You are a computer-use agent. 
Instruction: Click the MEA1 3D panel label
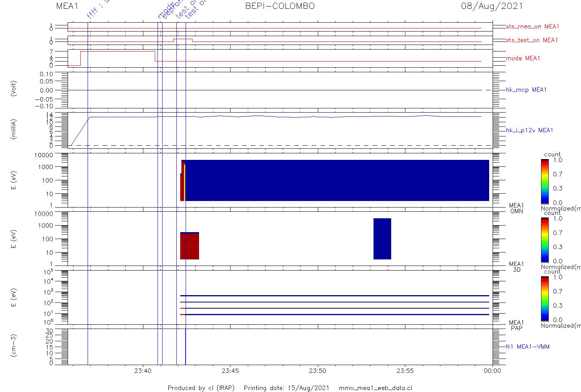click(516, 267)
